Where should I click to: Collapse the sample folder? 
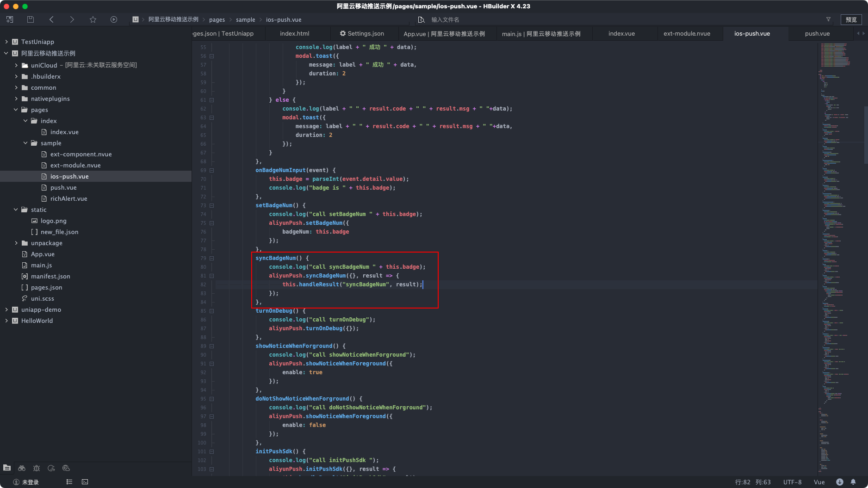click(26, 143)
